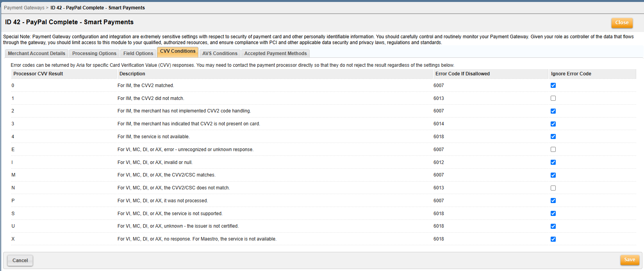Enable Ignore Error Code for CVV2 did not match
Image resolution: width=644 pixels, height=271 pixels.
point(553,98)
